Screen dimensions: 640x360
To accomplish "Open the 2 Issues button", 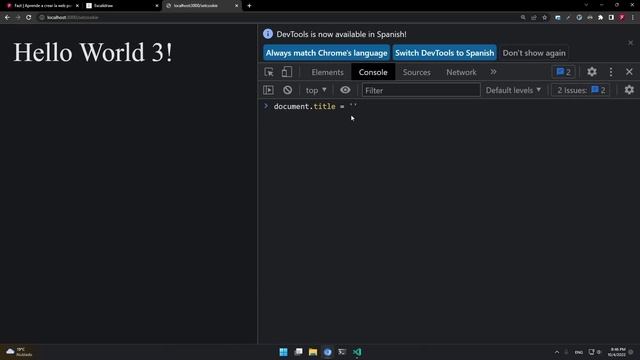I will coord(580,90).
